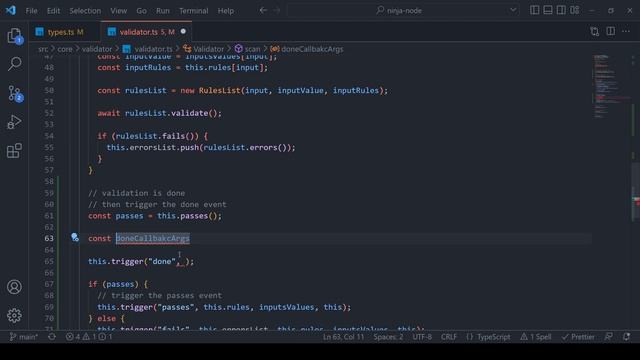Click the core breadcrumb
The height and width of the screenshot is (360, 640).
64,49
